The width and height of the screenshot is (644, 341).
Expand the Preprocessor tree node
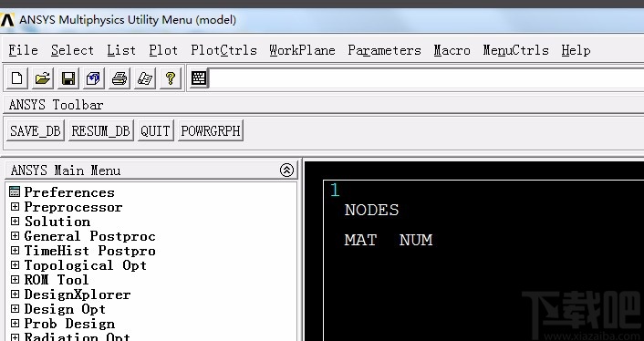pos(15,206)
